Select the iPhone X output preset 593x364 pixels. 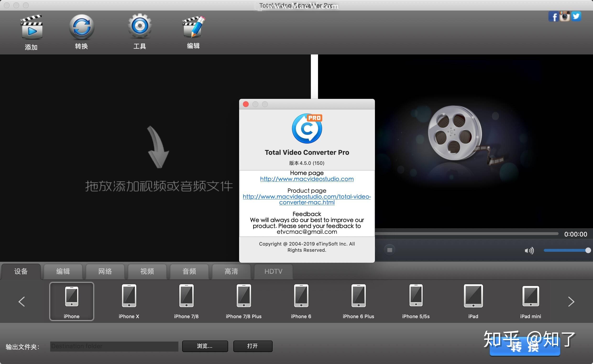click(129, 301)
